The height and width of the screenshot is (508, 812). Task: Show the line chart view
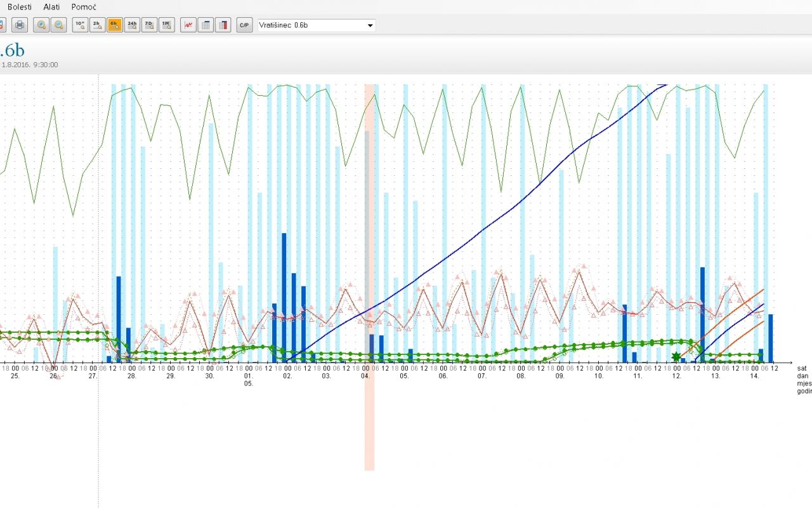[188, 25]
